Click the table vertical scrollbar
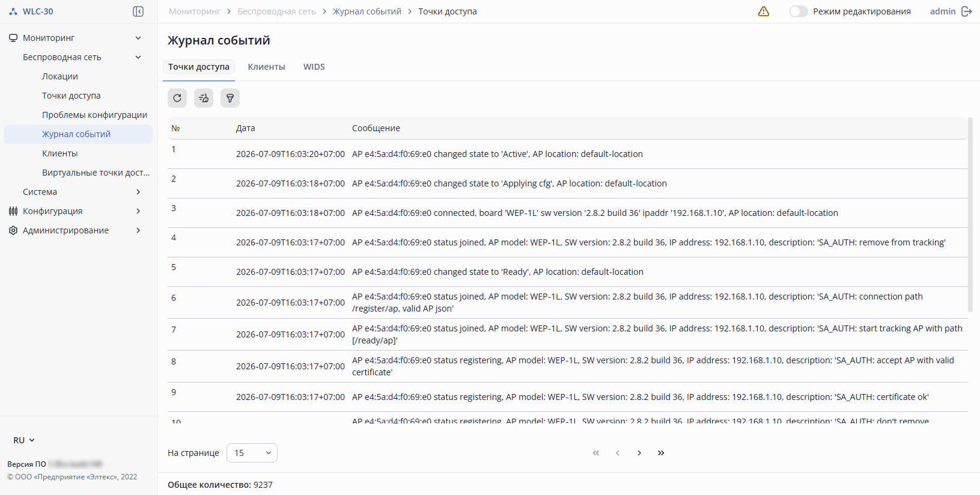Image resolution: width=980 pixels, height=495 pixels. [x=970, y=215]
